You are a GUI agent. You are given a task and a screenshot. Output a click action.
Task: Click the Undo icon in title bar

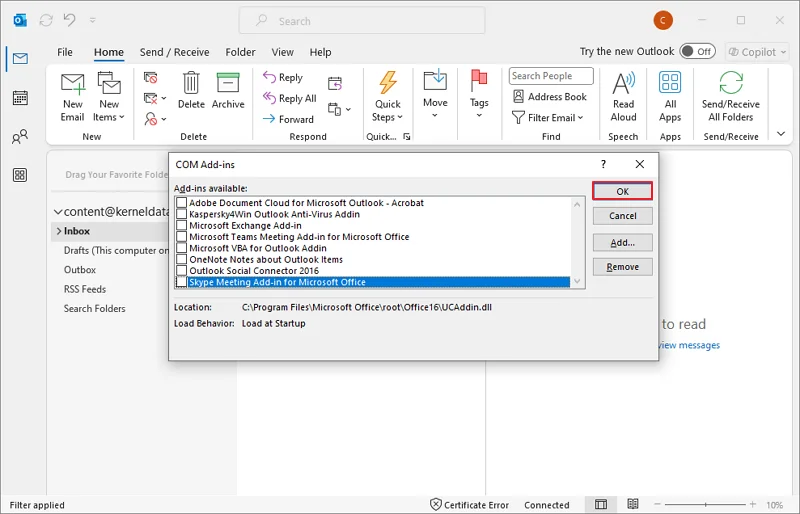click(x=69, y=20)
